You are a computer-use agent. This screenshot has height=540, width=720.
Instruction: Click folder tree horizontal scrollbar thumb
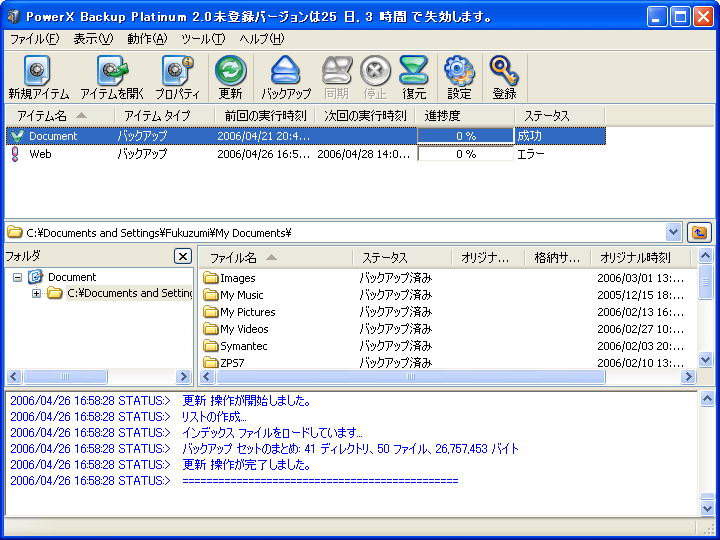(x=65, y=377)
